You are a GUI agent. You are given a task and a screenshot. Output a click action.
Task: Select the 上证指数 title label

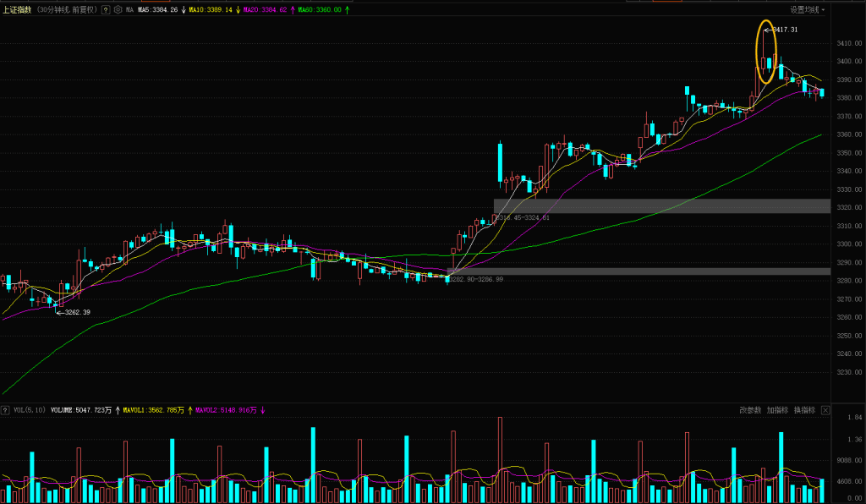(17, 9)
